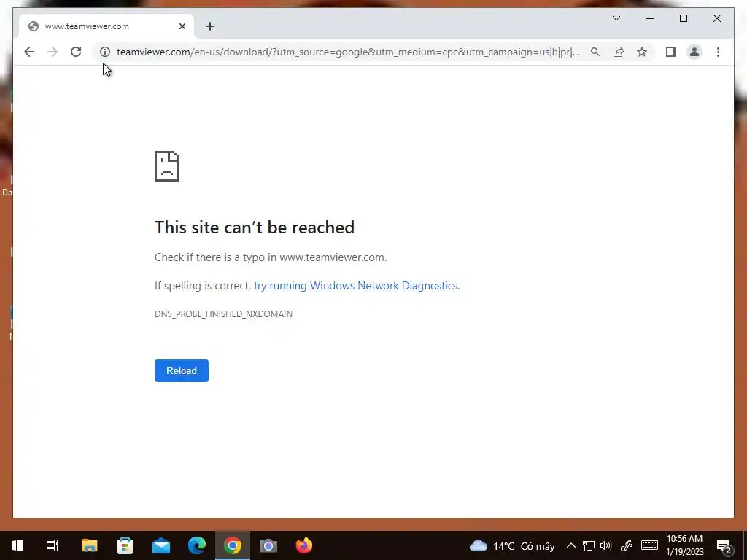Click the address bar URL field

[x=348, y=52]
